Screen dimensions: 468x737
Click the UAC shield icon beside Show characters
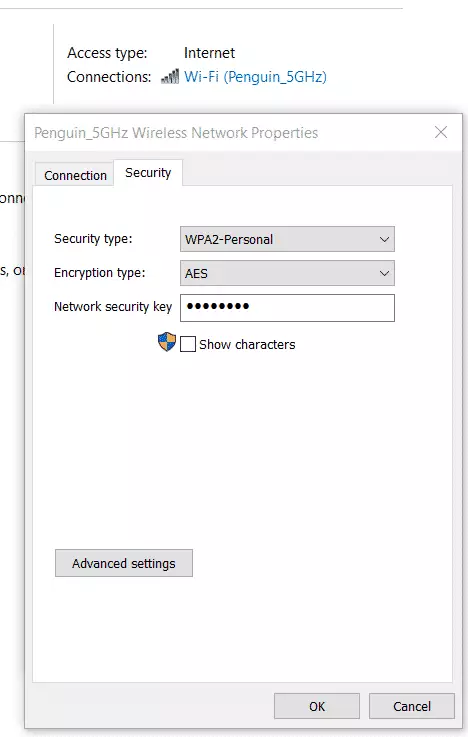[167, 342]
